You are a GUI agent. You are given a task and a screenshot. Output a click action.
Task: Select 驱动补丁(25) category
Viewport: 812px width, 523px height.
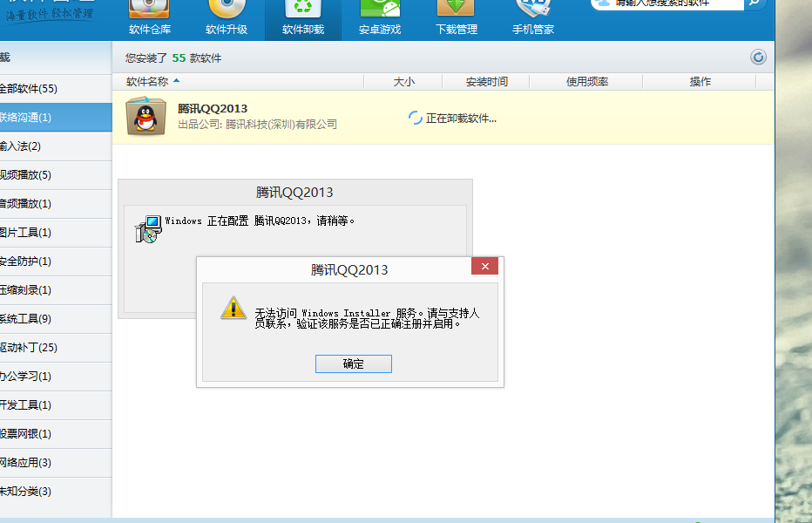(x=56, y=347)
